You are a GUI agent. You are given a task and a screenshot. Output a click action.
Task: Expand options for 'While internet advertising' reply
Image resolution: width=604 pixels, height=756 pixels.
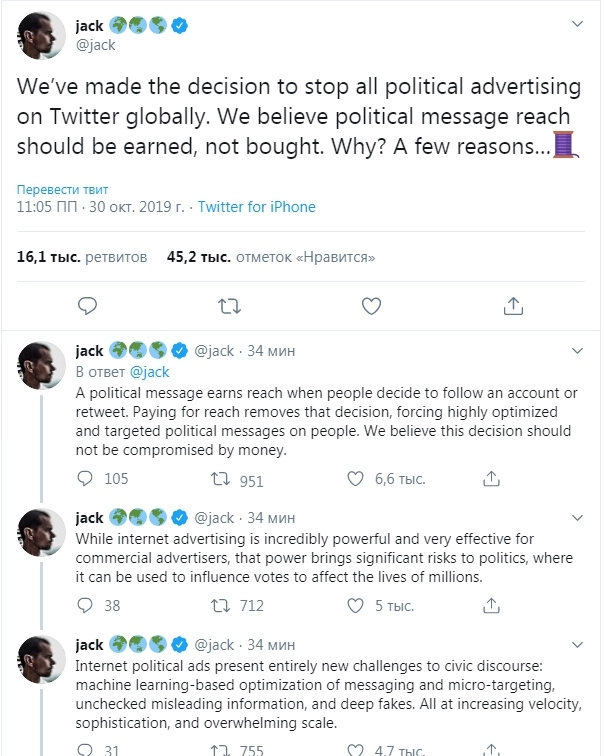tap(577, 517)
